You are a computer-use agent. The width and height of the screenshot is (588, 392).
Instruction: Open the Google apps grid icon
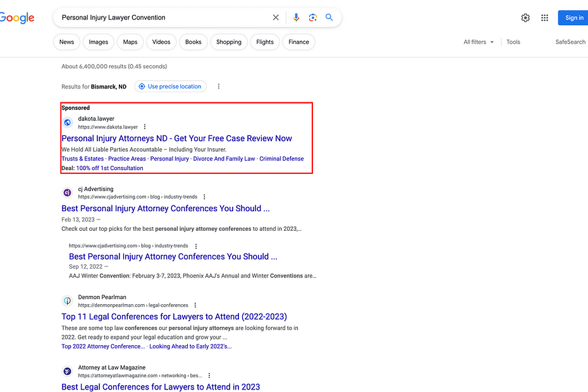544,18
